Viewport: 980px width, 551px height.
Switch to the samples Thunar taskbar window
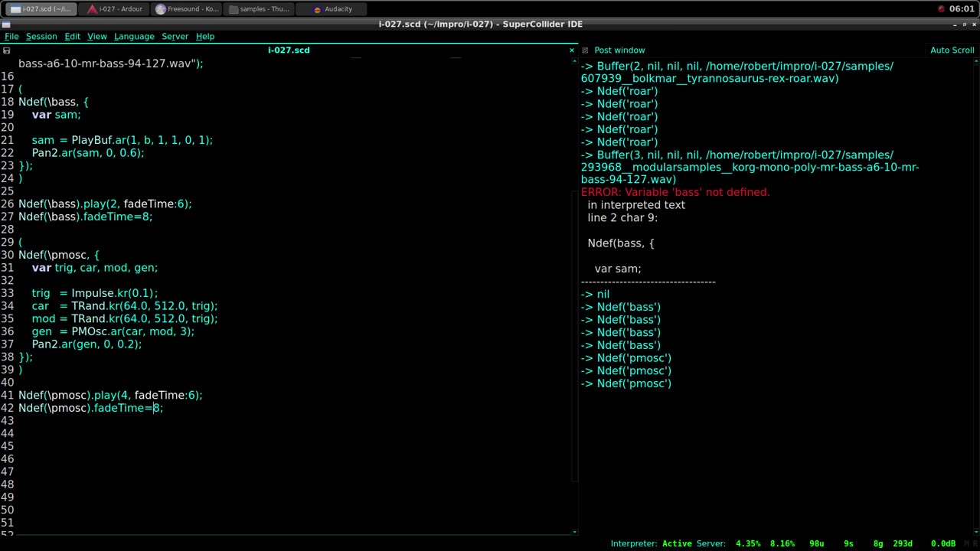point(260,9)
